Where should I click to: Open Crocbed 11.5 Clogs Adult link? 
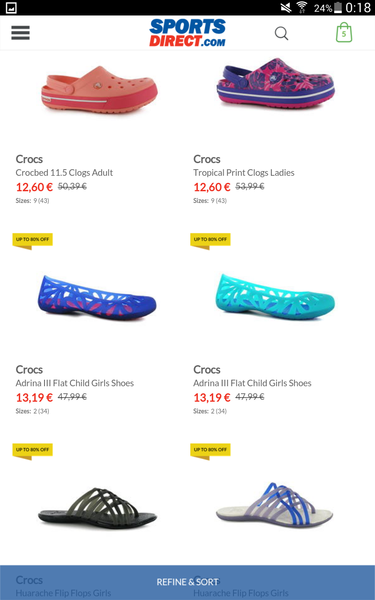64,173
